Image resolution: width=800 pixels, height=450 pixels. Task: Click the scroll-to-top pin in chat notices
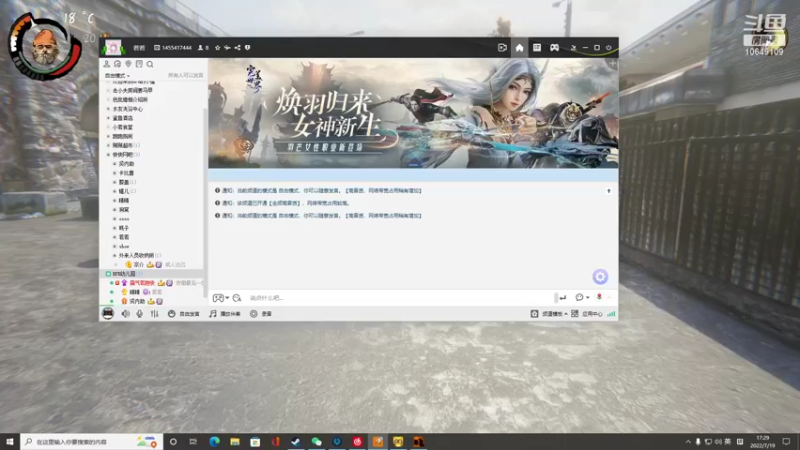coord(609,191)
